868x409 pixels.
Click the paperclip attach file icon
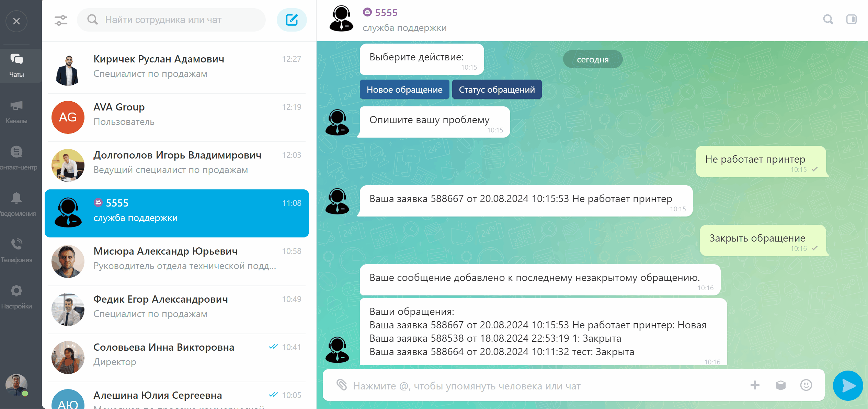point(342,385)
